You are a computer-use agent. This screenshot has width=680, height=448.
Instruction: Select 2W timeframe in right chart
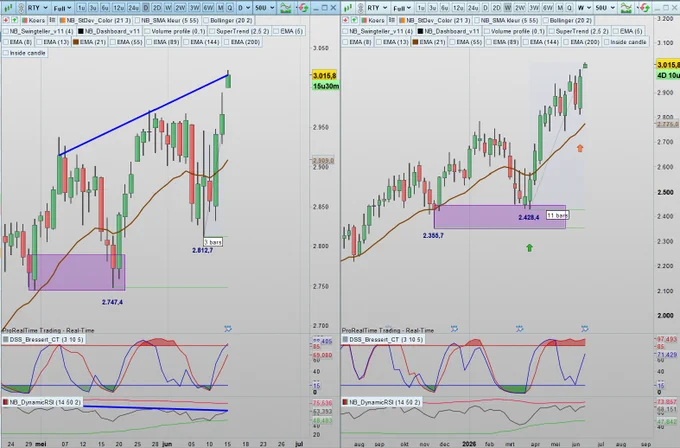pos(520,8)
